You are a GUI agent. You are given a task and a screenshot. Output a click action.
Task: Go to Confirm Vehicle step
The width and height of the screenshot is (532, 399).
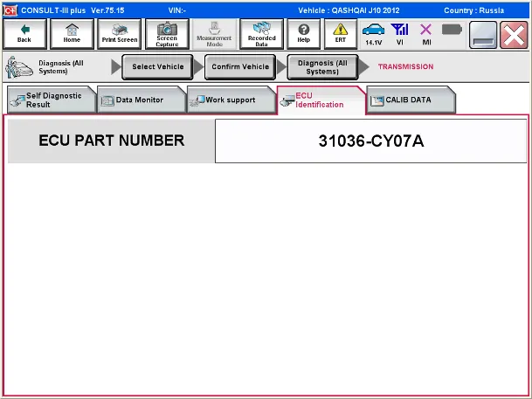click(x=240, y=66)
